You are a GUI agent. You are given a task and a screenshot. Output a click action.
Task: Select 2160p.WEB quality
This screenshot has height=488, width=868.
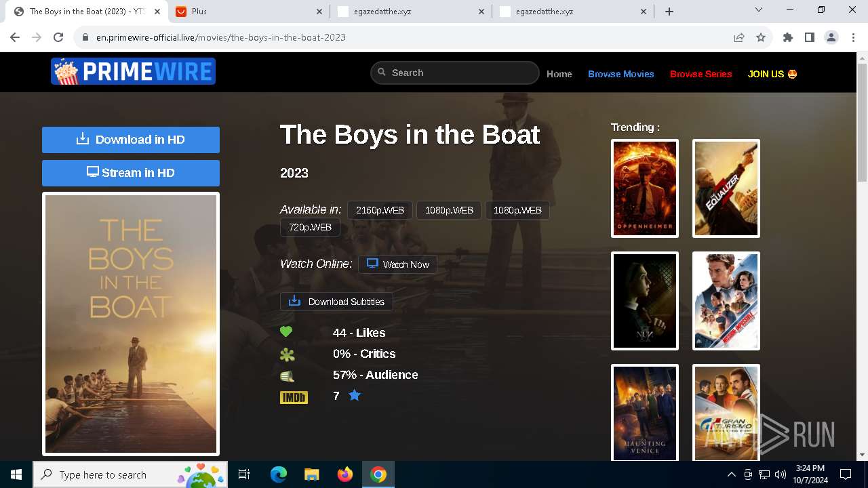380,210
